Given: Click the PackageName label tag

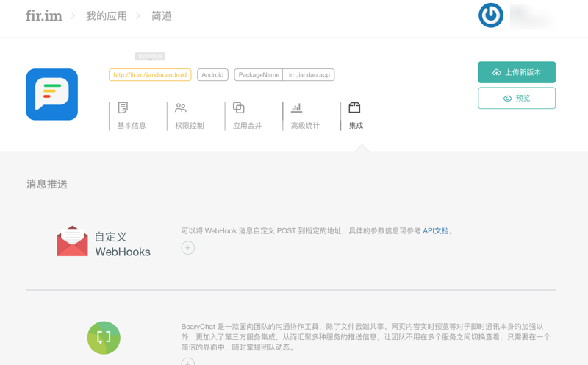Looking at the screenshot, I should pyautogui.click(x=259, y=75).
